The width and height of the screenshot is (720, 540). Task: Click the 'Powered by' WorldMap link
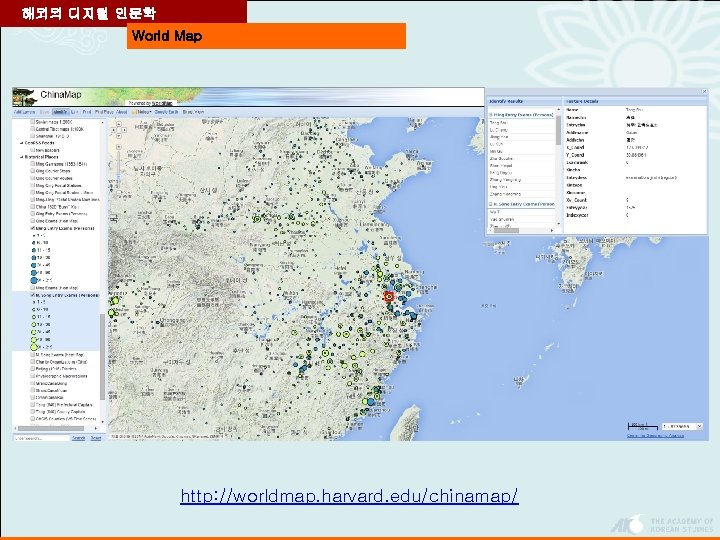pos(162,104)
